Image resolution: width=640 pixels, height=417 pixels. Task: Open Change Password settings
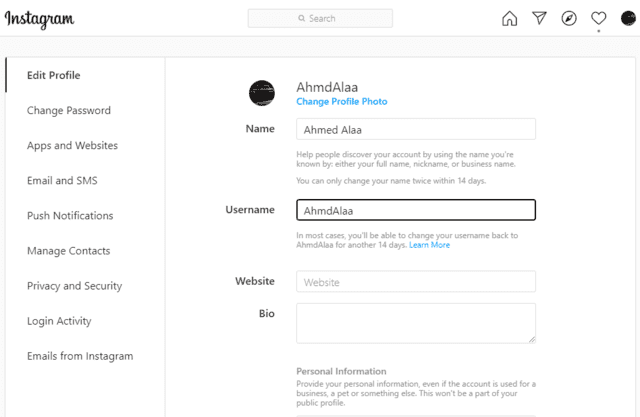(x=69, y=111)
